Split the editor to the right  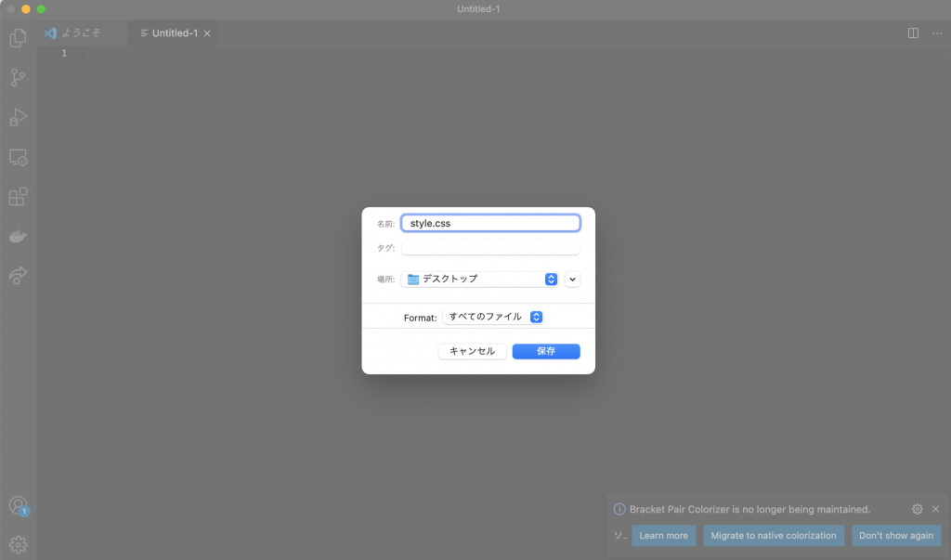[913, 33]
